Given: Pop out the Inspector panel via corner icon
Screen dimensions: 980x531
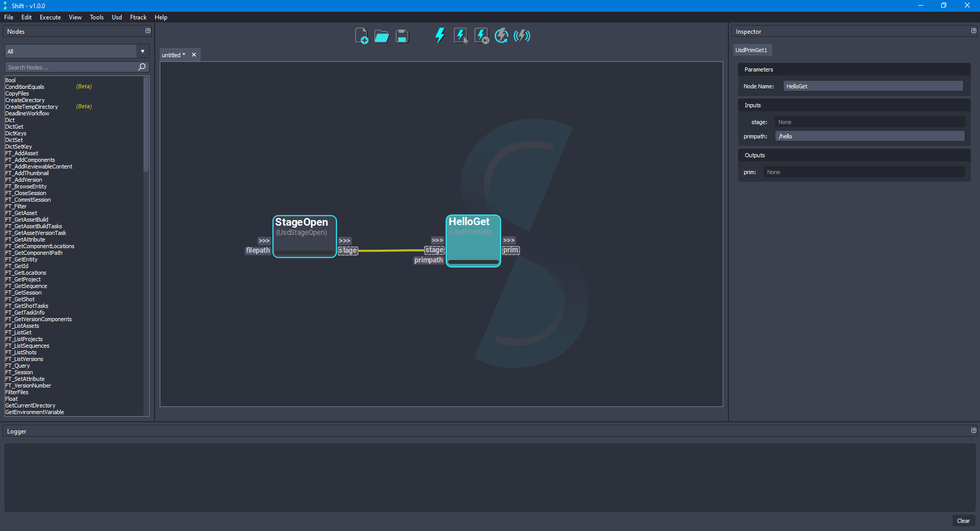Looking at the screenshot, I should pos(973,31).
